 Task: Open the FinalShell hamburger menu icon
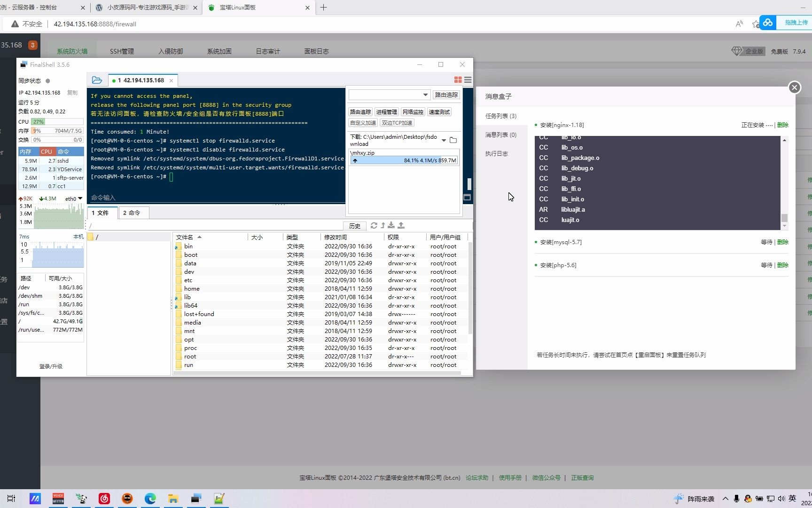[468, 80]
